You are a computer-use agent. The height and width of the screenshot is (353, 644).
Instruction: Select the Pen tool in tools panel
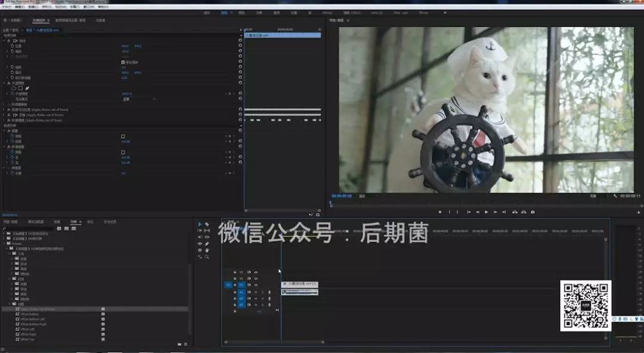pyautogui.click(x=207, y=244)
